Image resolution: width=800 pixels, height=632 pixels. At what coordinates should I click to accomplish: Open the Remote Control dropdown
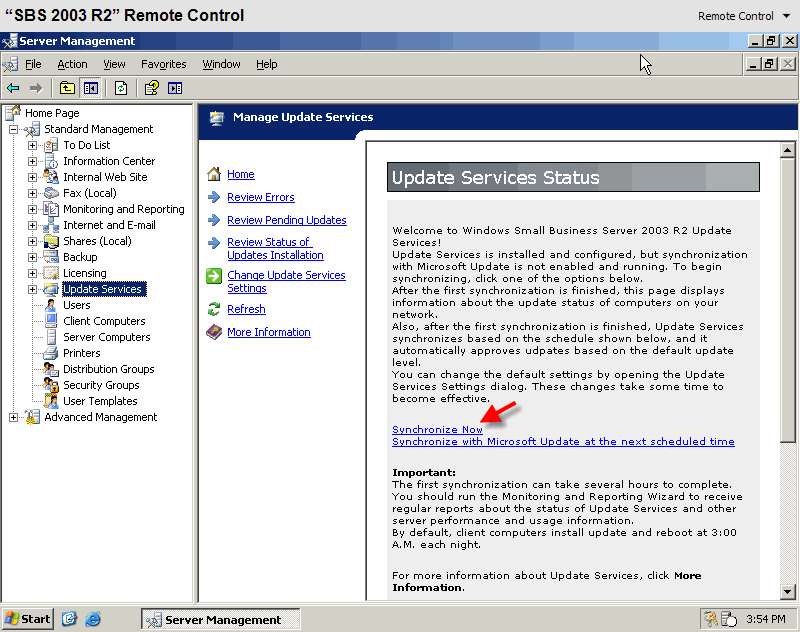(743, 16)
